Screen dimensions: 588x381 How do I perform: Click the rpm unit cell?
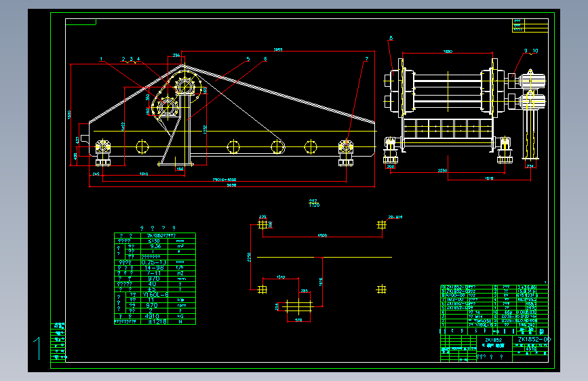tap(182, 306)
